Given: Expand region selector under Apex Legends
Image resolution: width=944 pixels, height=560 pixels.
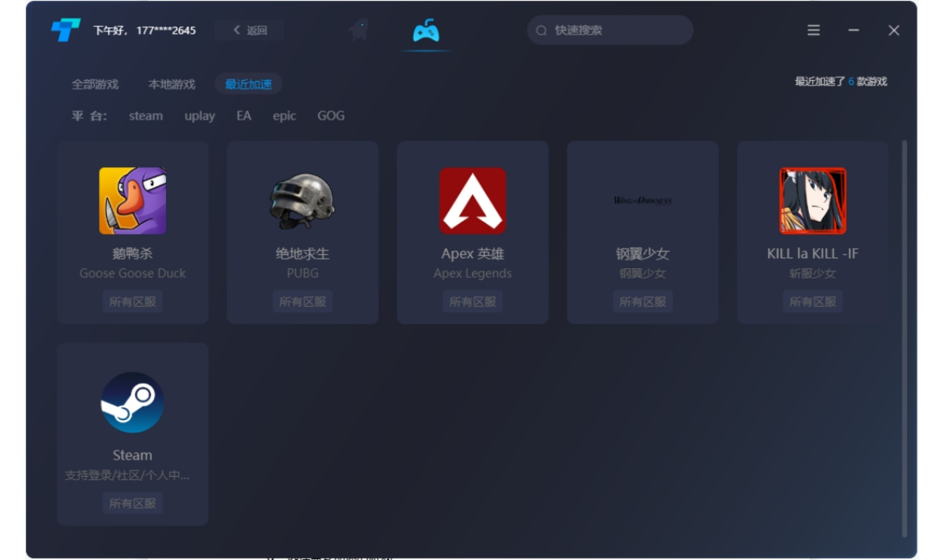Looking at the screenshot, I should (473, 301).
